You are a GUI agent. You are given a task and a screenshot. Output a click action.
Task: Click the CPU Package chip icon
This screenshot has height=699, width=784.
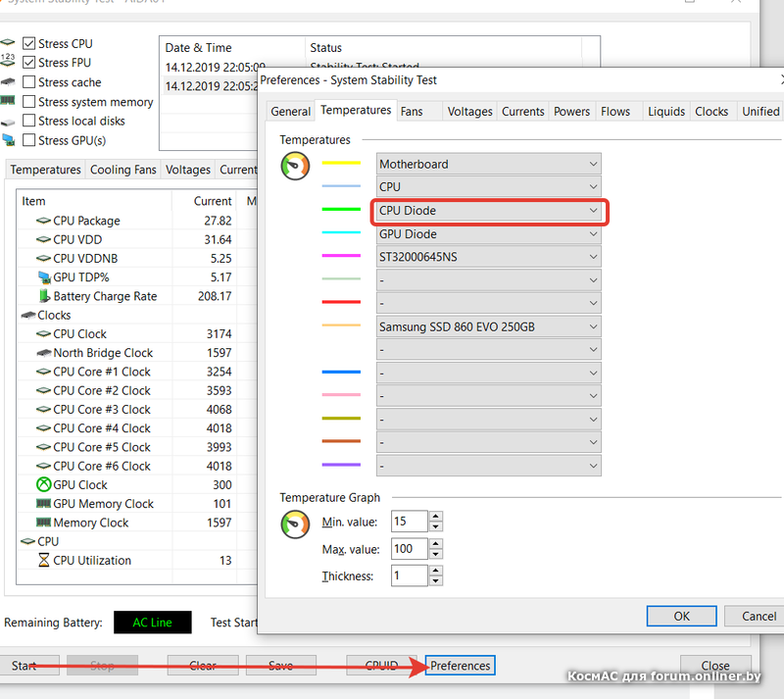43,221
